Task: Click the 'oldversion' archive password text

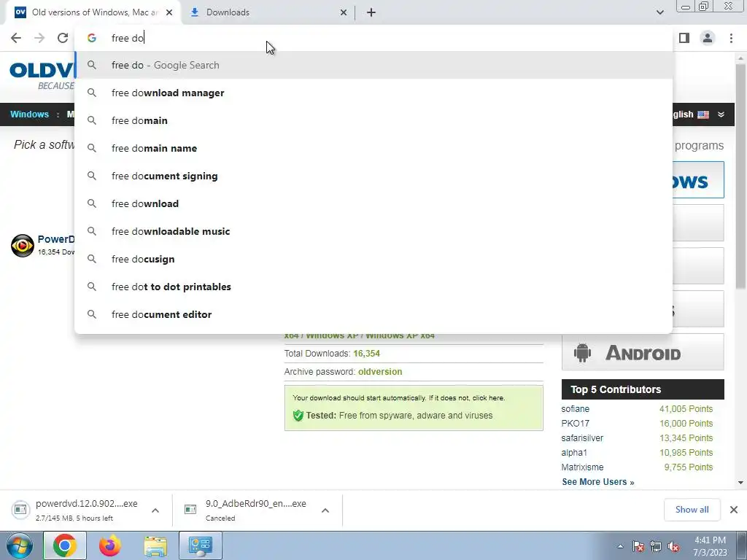Action: [x=379, y=372]
